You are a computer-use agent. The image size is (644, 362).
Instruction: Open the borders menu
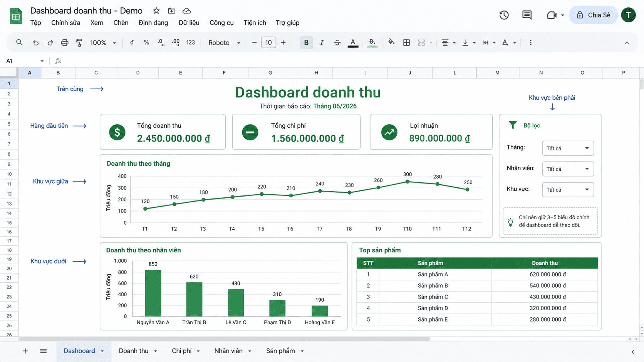pos(406,43)
